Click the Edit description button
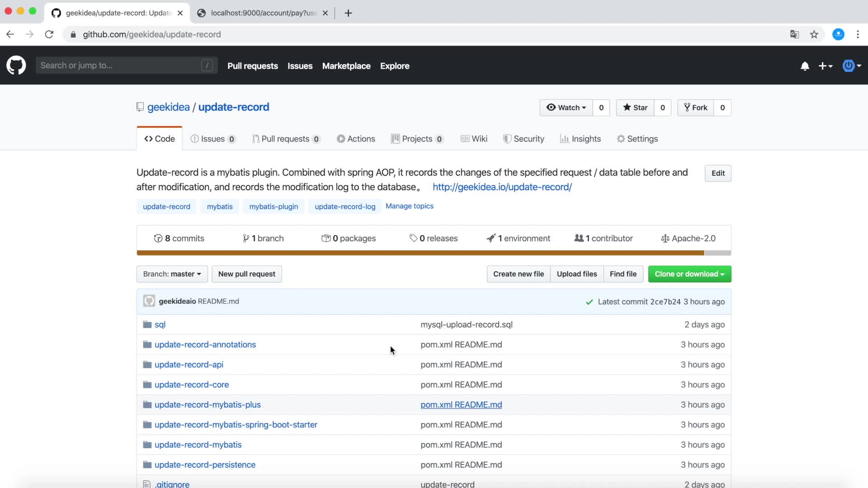The image size is (868, 488). (717, 173)
